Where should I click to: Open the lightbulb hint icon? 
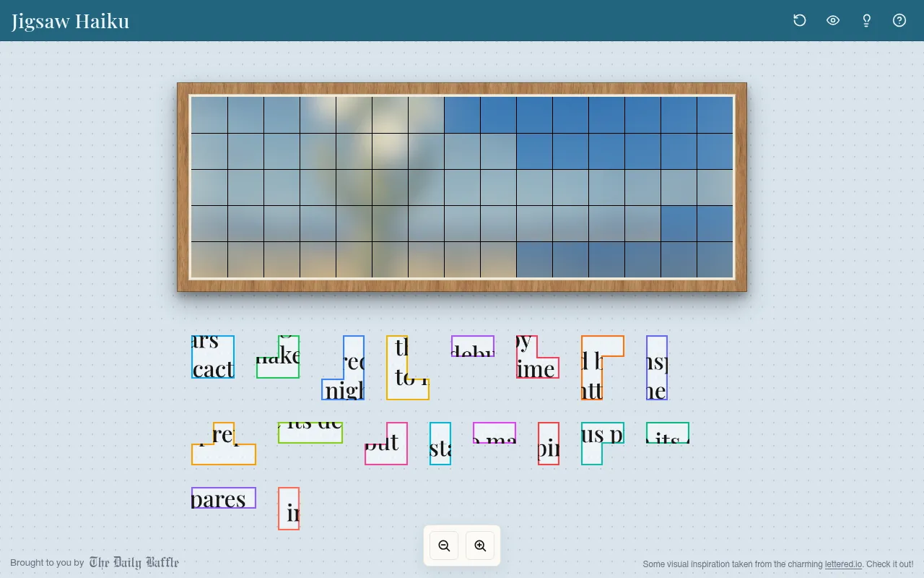coord(867,20)
